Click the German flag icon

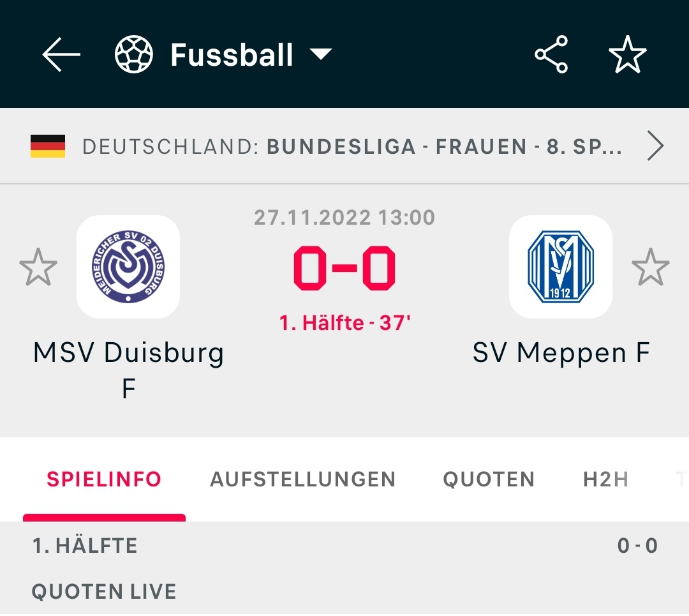(48, 146)
